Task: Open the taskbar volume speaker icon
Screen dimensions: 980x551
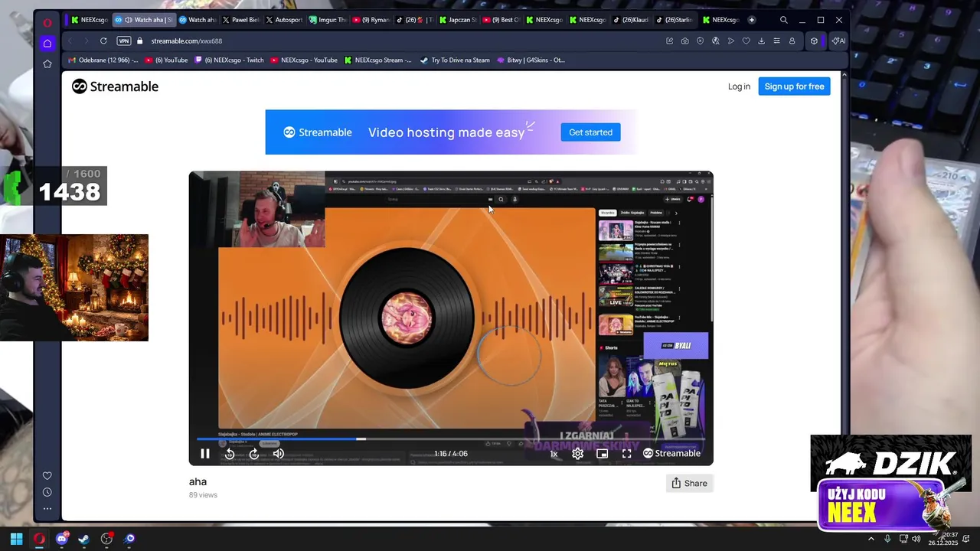Action: [916, 539]
